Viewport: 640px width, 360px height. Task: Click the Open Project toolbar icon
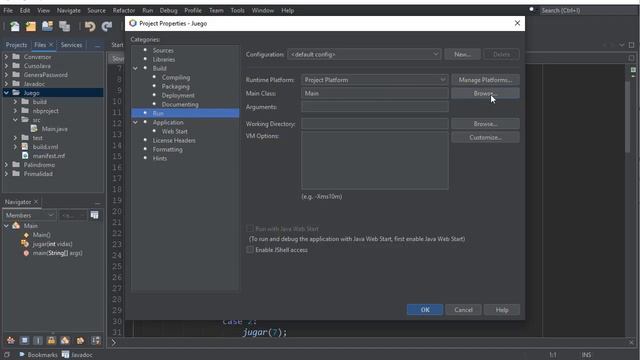[x=47, y=27]
